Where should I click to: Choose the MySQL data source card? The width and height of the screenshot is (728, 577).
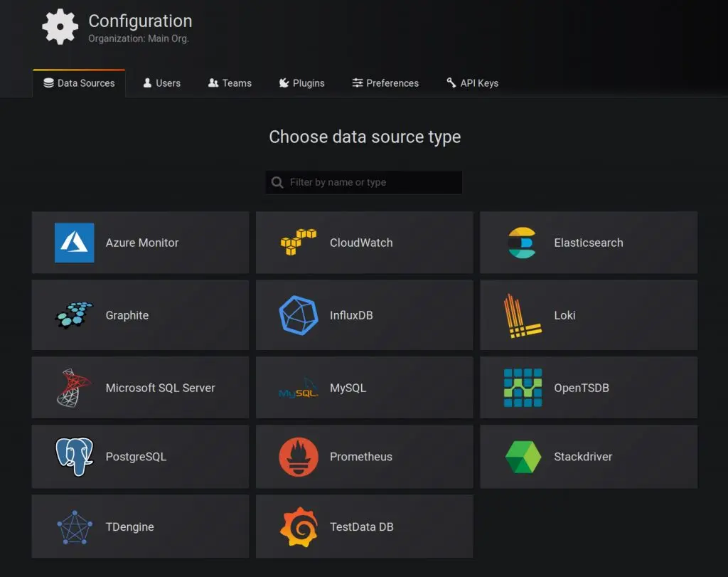[364, 388]
